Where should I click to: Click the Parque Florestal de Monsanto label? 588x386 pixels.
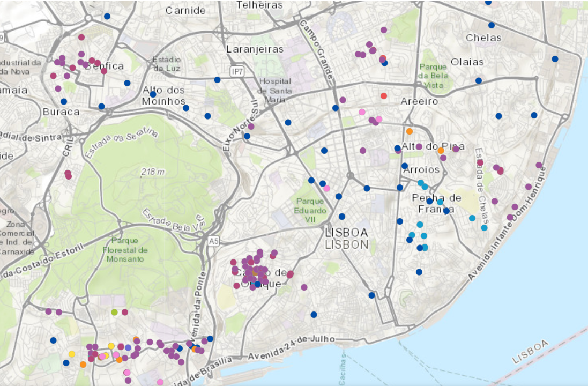point(124,250)
